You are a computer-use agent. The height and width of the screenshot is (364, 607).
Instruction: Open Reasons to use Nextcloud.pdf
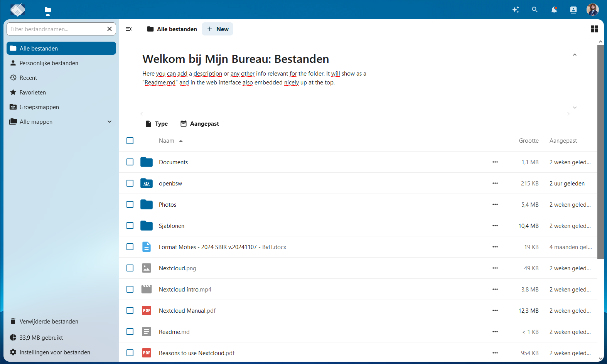click(197, 353)
